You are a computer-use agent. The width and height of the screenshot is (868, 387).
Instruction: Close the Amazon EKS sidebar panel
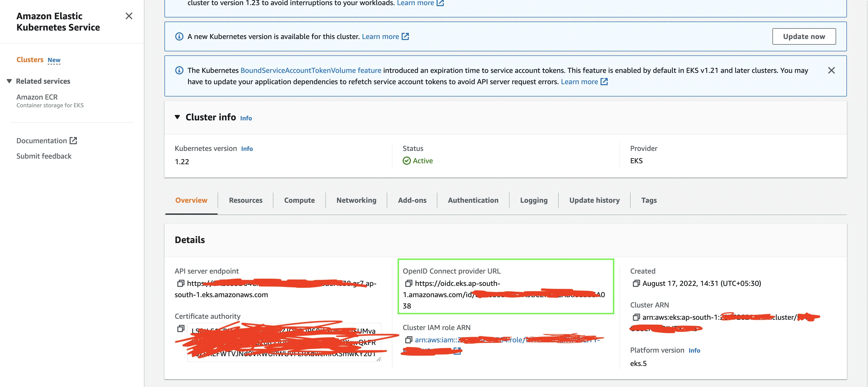point(129,16)
